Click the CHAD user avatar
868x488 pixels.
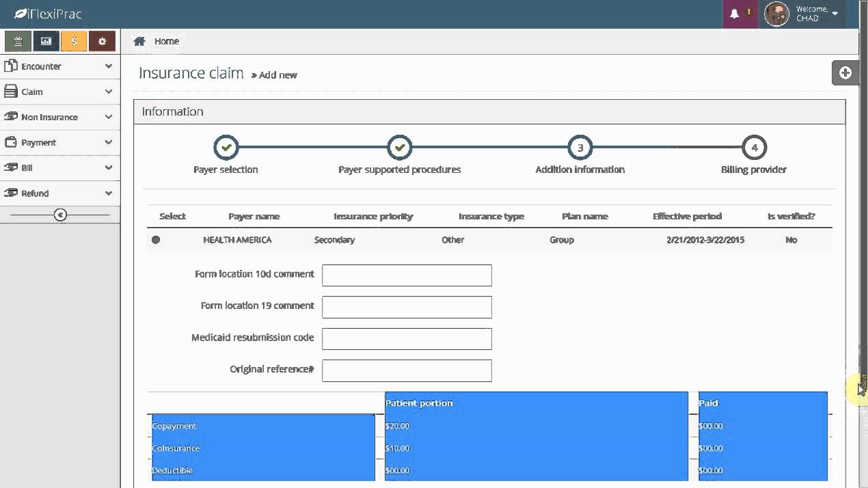click(776, 14)
